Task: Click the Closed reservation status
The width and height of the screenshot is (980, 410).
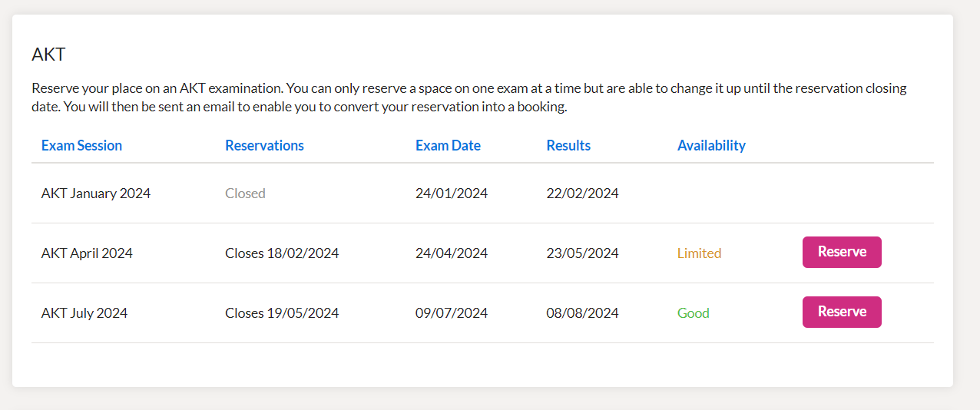Action: click(245, 193)
